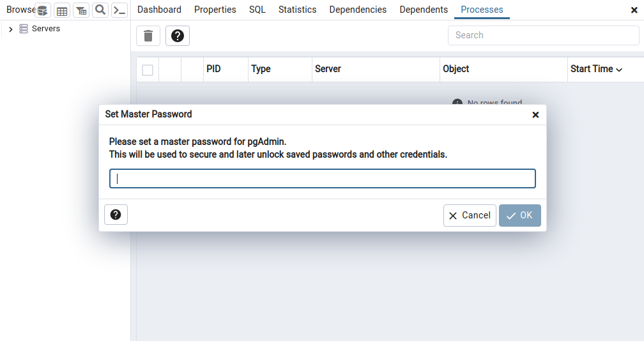The height and width of the screenshot is (341, 644).
Task: Click the trash delete process button
Action: point(148,36)
